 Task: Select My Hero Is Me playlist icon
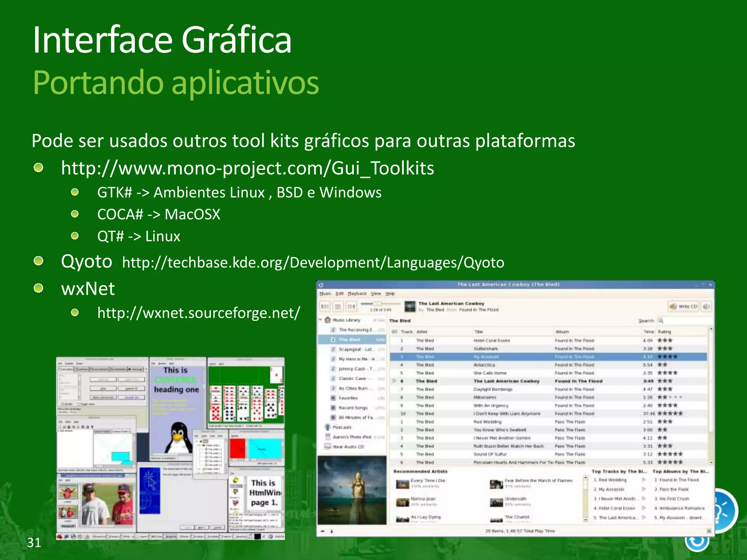(x=333, y=359)
